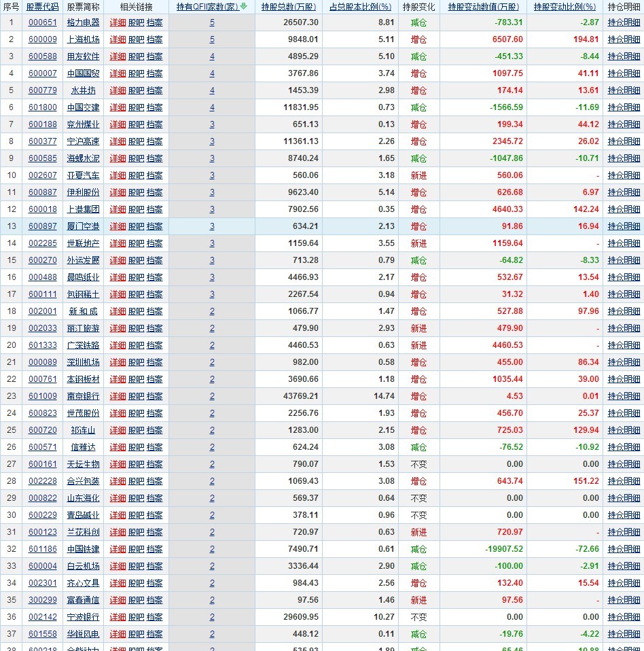Select change percentage 151.22 in row 002228
This screenshot has width=644, height=651.
click(586, 481)
